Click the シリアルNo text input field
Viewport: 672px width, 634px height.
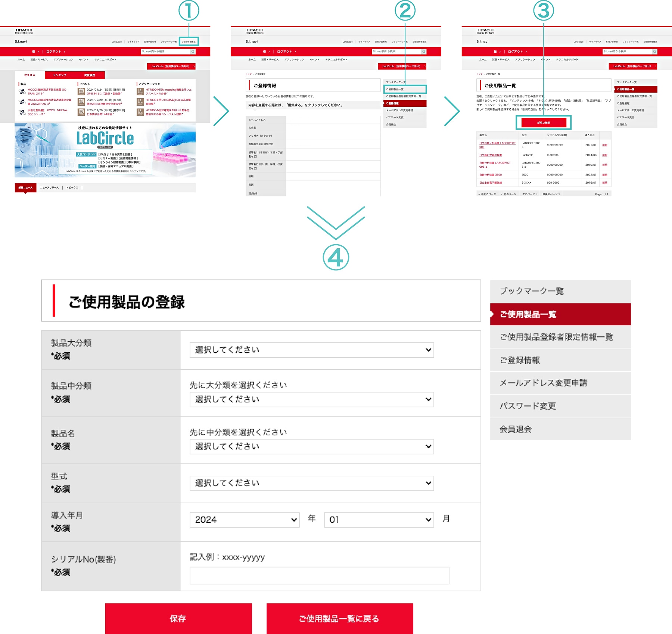click(x=319, y=575)
